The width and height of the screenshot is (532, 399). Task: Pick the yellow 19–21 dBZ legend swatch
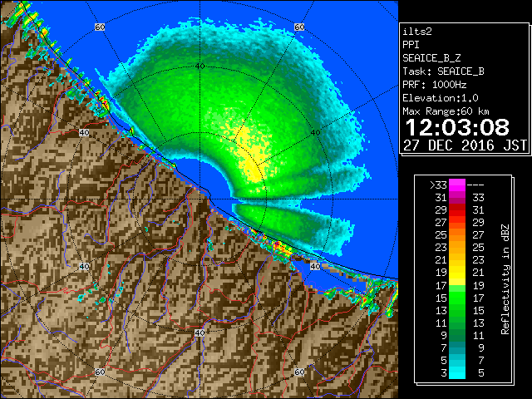coord(457,273)
